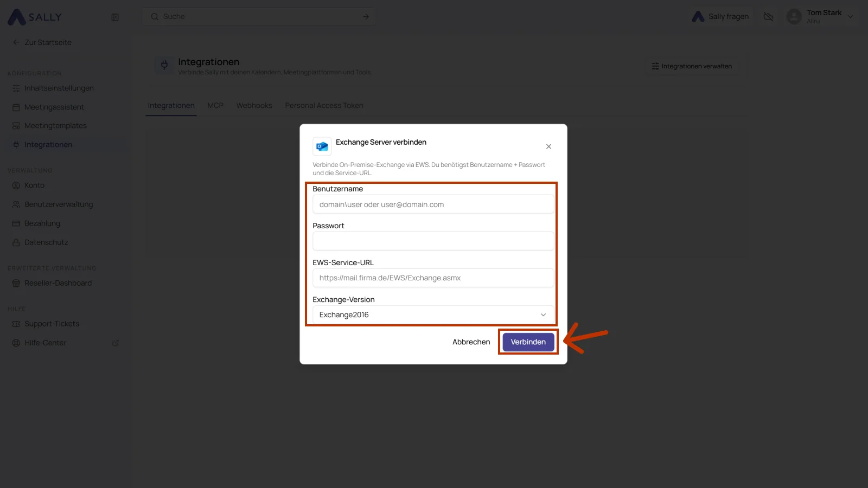Open the Exchange-Version dropdown
868x488 pixels.
click(433, 314)
